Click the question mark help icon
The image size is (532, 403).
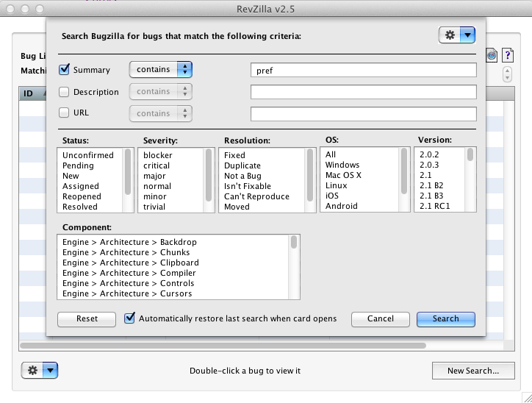point(507,56)
